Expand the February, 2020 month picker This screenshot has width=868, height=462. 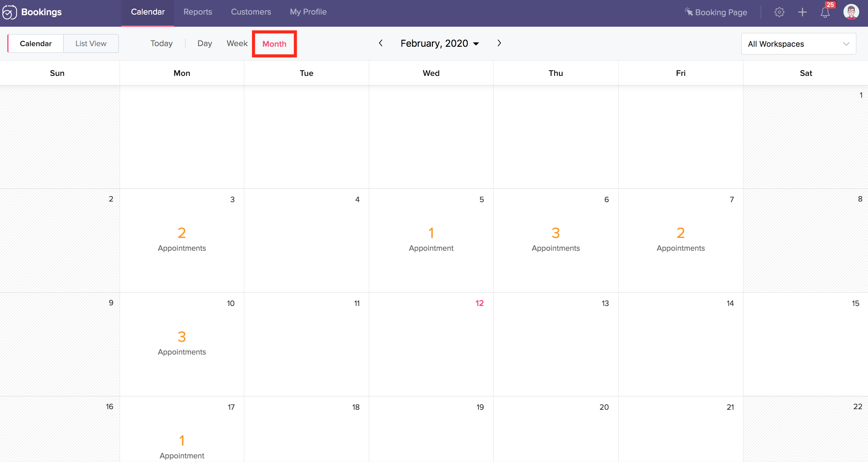coord(439,43)
